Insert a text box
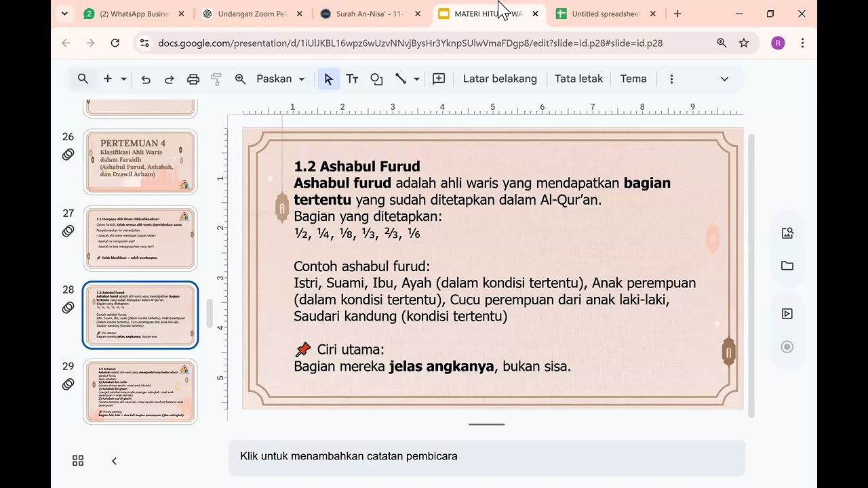 coord(352,79)
